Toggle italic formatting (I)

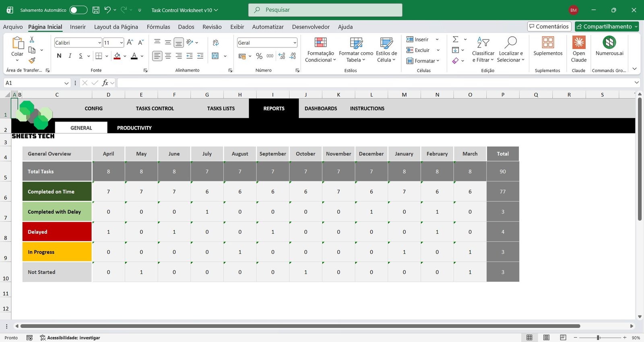pyautogui.click(x=70, y=56)
